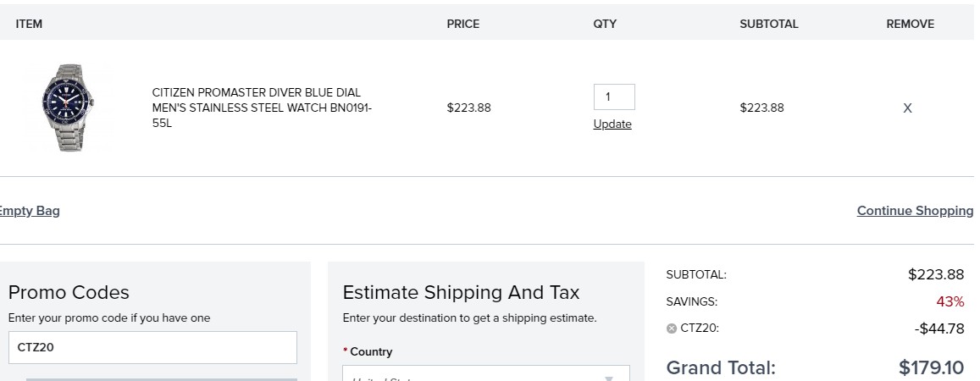Click the Grand Total amount $179.10

[x=931, y=367]
